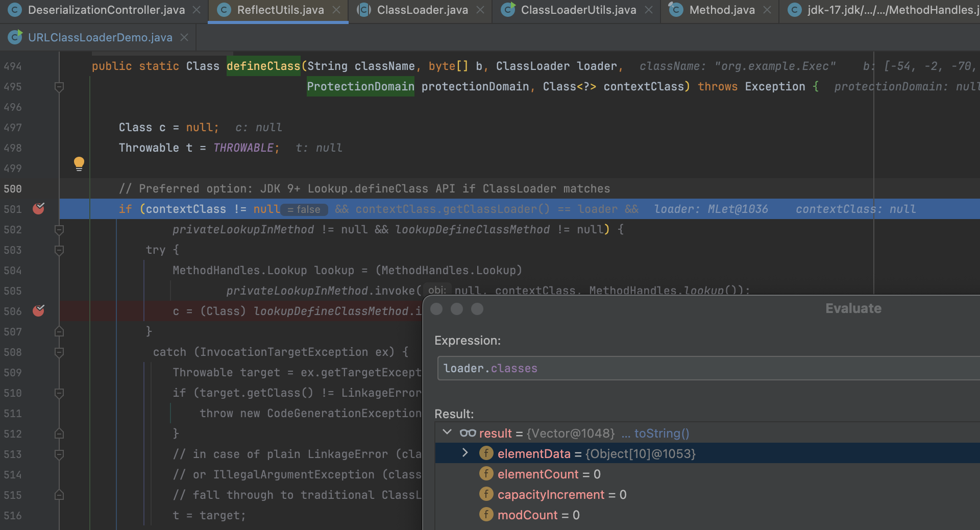Click the 'obj:' parameter hint on line 505
Viewport: 980px width, 530px height.
click(x=437, y=290)
